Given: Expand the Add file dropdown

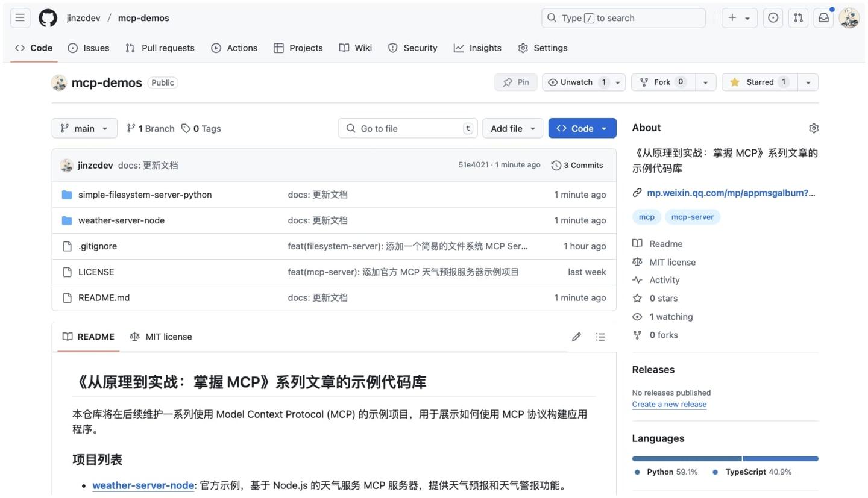Looking at the screenshot, I should (x=512, y=128).
